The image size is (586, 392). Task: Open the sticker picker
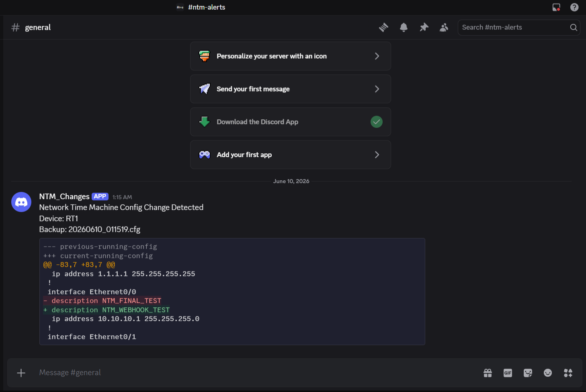click(x=528, y=373)
